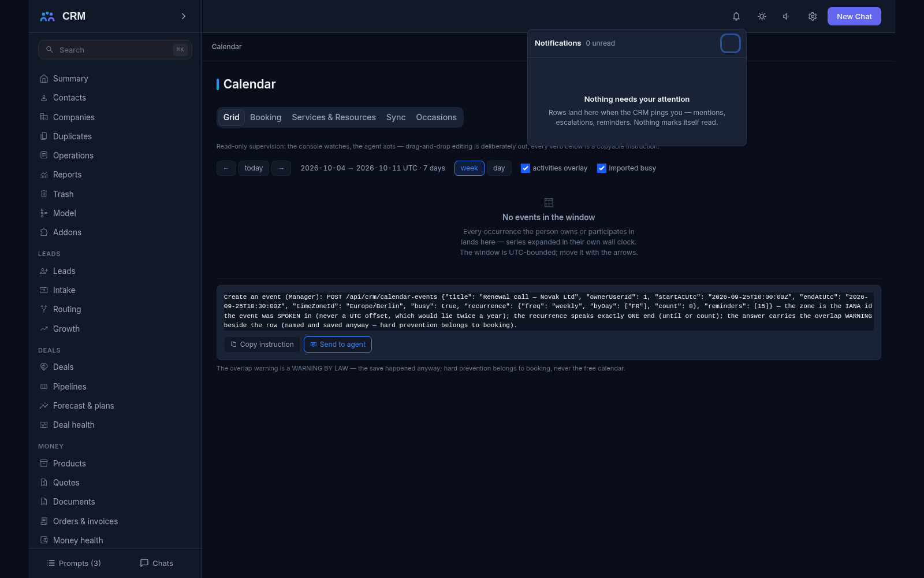Open the Model page
The width and height of the screenshot is (924, 578).
pos(115,213)
